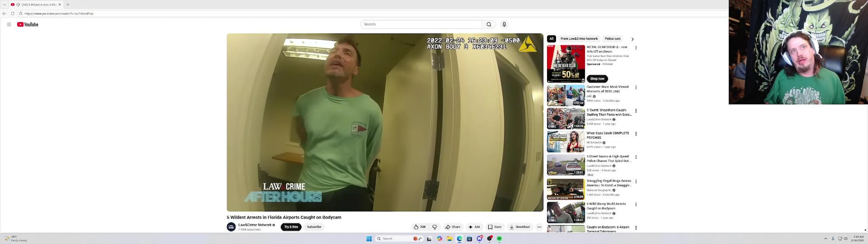
Task: Open the Law&Crime Network channel name link
Action: [x=255, y=225]
